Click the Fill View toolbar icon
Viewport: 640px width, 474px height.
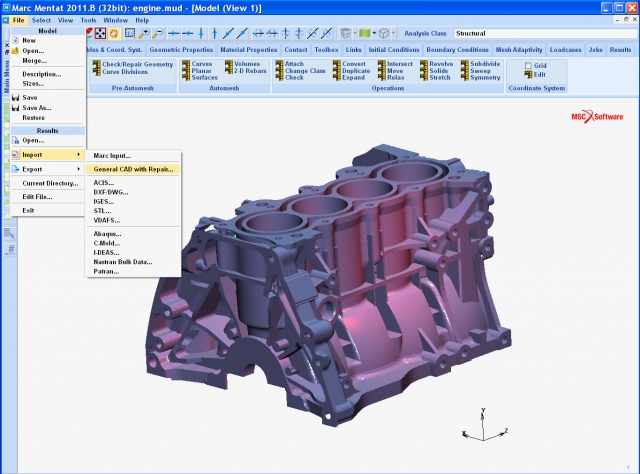pos(100,33)
